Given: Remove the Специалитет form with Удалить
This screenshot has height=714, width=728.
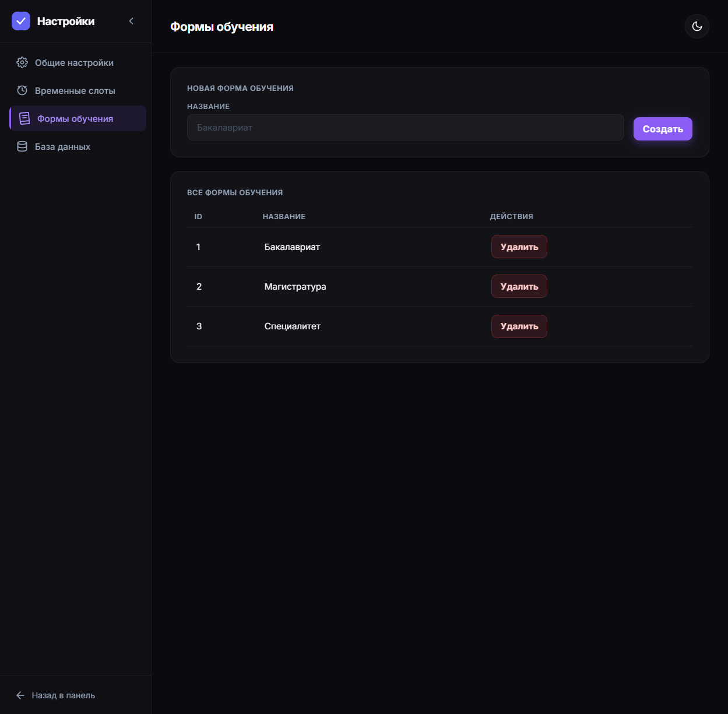Looking at the screenshot, I should pos(519,326).
